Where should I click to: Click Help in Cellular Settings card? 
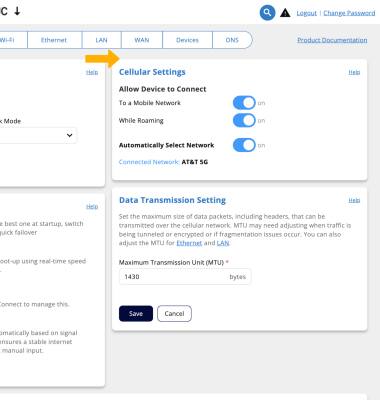point(354,72)
